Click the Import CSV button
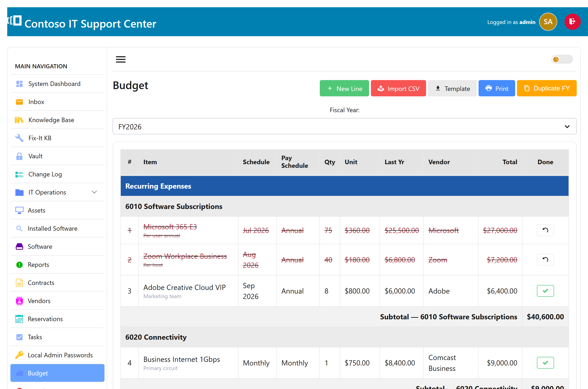Screen dimensions: 588x389 pyautogui.click(x=398, y=89)
